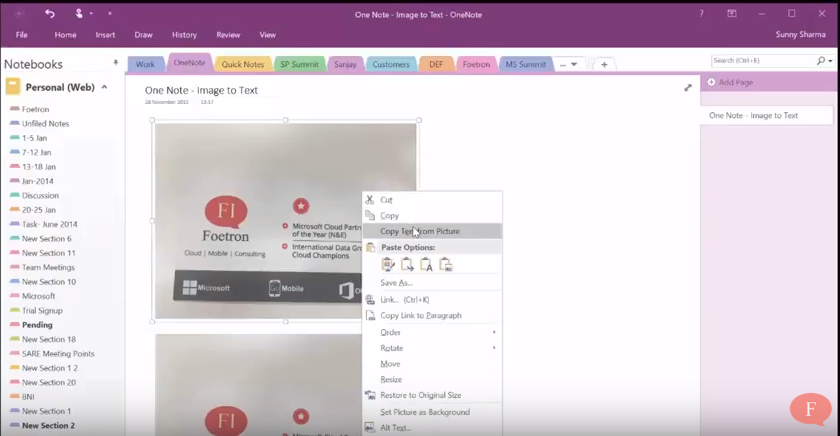Click the touch/mouse mode icon

(79, 13)
